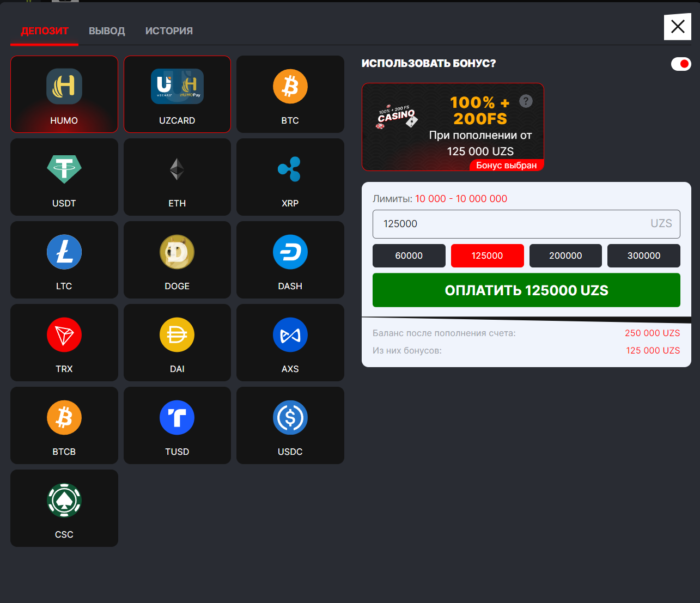Click the 250 000 UZS balance value

pos(653,333)
